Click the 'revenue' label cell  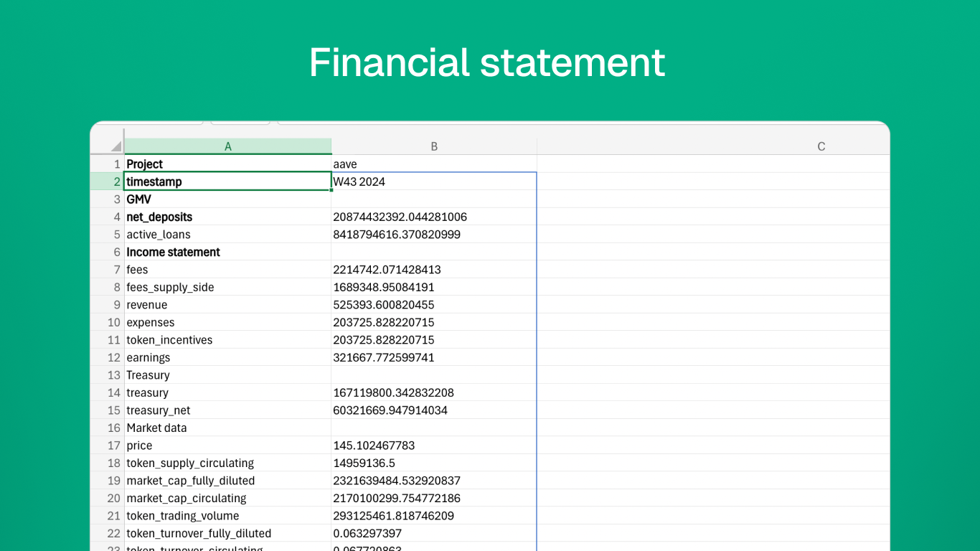[228, 305]
